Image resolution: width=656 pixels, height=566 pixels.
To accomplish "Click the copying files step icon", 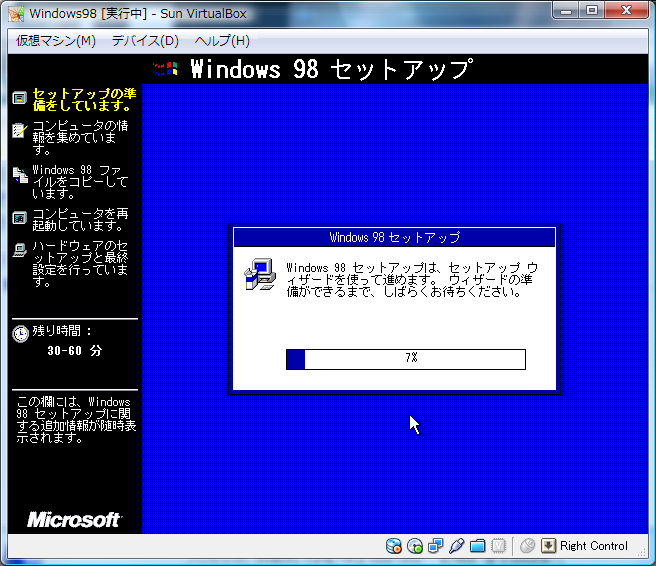I will 20,174.
